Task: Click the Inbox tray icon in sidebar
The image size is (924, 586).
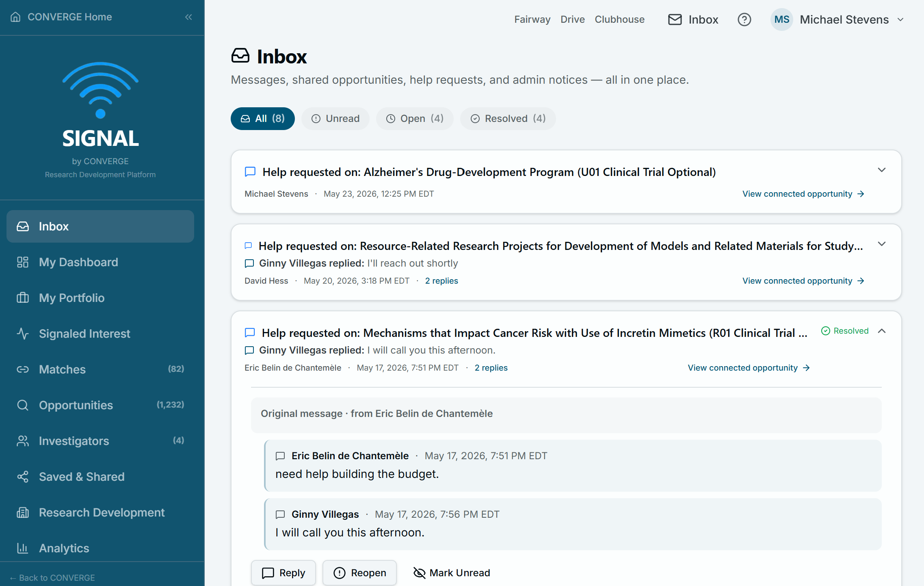Action: (23, 226)
